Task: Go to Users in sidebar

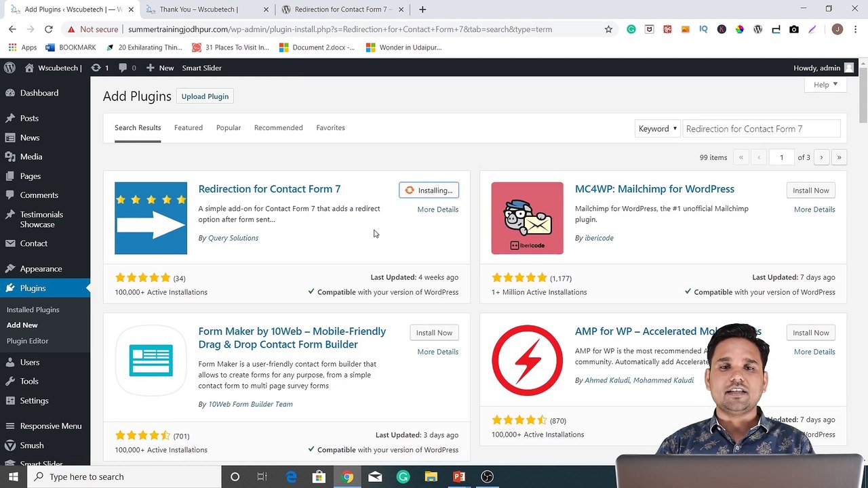Action: (x=45, y=363)
